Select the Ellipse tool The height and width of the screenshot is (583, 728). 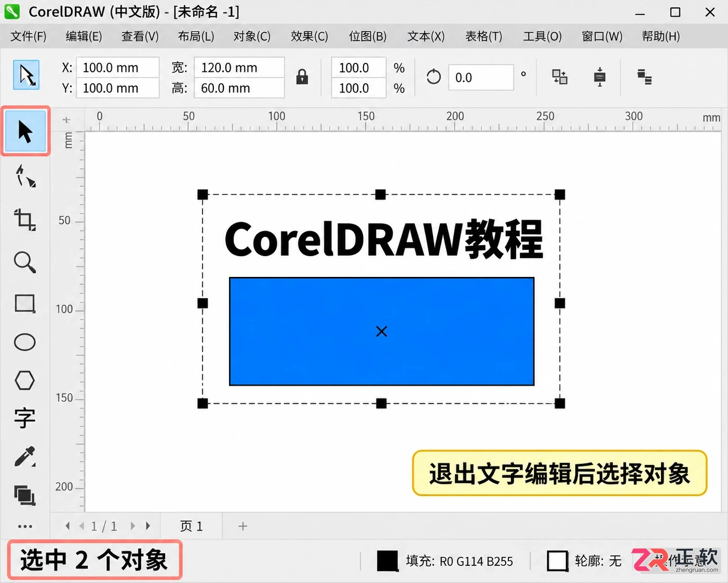point(25,342)
